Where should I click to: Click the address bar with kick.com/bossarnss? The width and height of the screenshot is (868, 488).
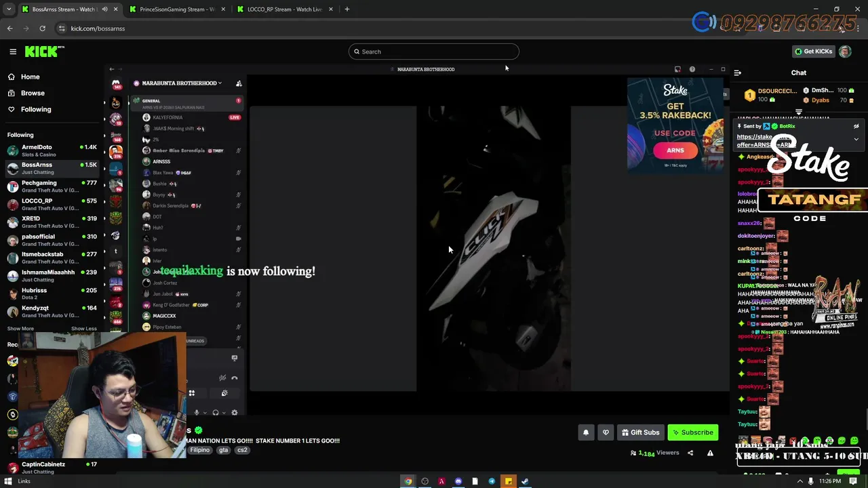click(98, 28)
